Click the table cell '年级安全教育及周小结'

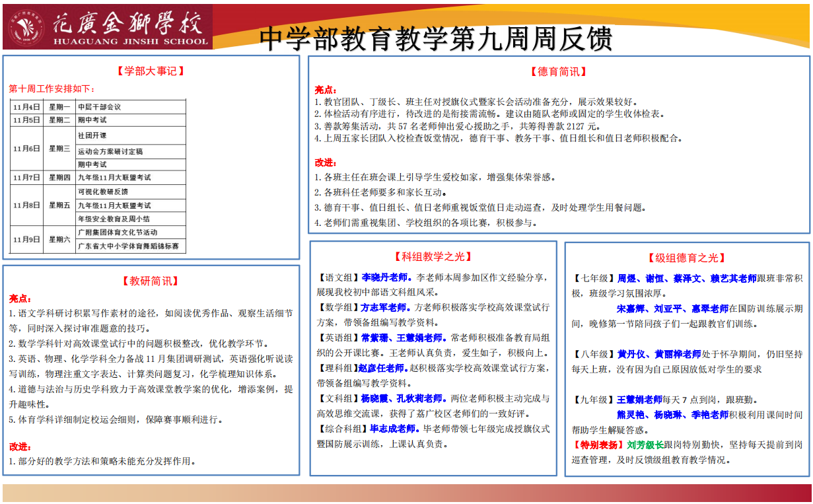tap(130, 219)
